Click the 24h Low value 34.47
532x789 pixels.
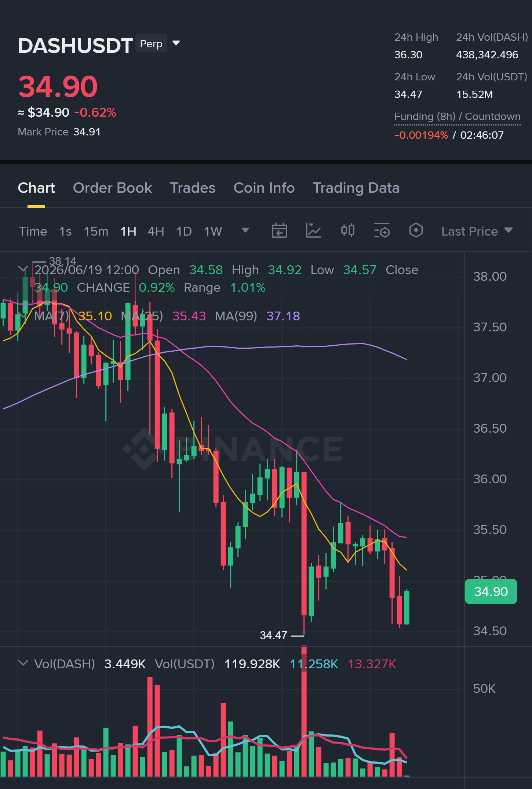[x=408, y=94]
